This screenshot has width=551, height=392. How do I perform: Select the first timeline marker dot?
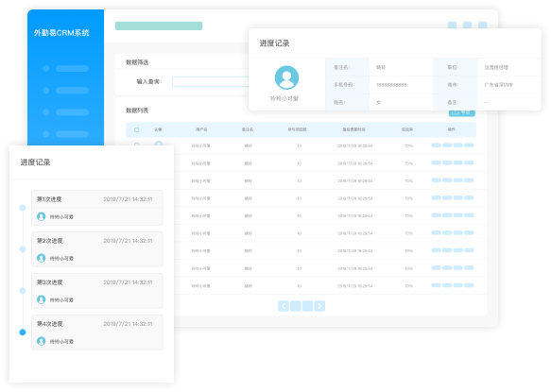point(23,208)
